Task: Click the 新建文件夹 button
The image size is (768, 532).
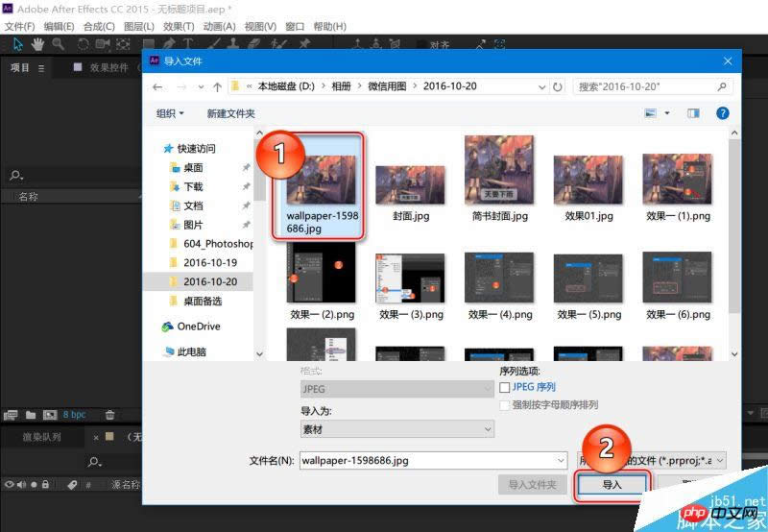Action: [x=230, y=113]
